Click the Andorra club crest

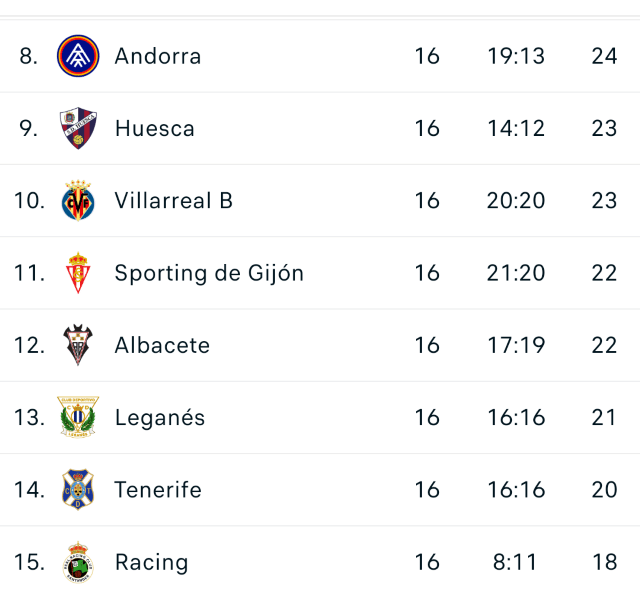pos(78,56)
